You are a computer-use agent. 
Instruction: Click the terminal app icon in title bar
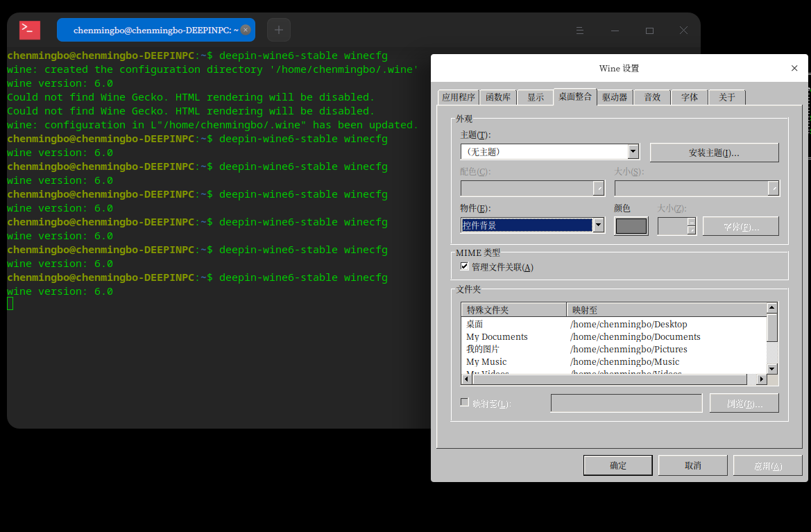[30, 30]
